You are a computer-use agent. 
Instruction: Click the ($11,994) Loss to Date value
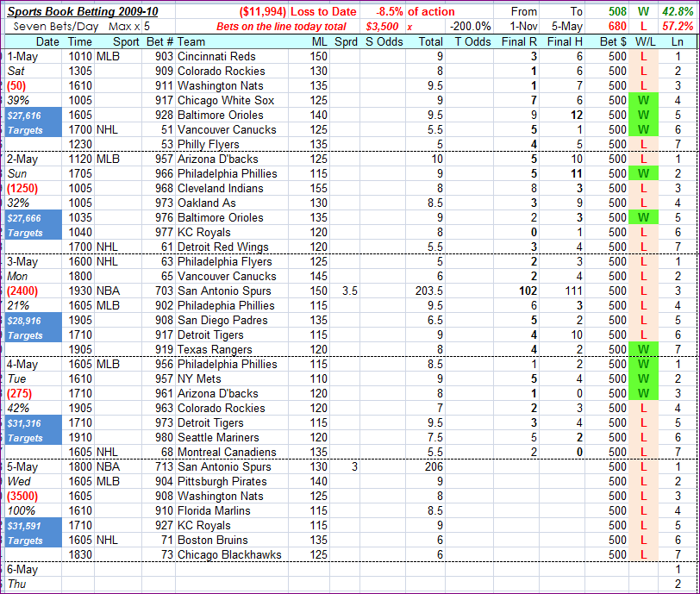262,11
